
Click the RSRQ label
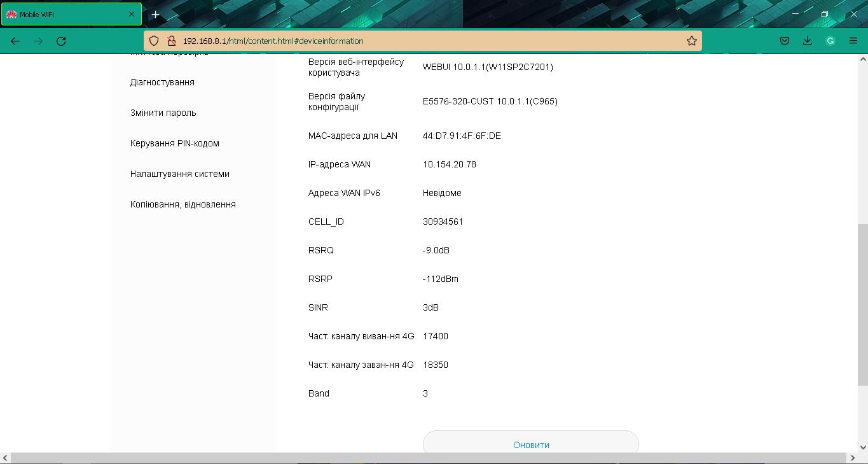coord(321,250)
